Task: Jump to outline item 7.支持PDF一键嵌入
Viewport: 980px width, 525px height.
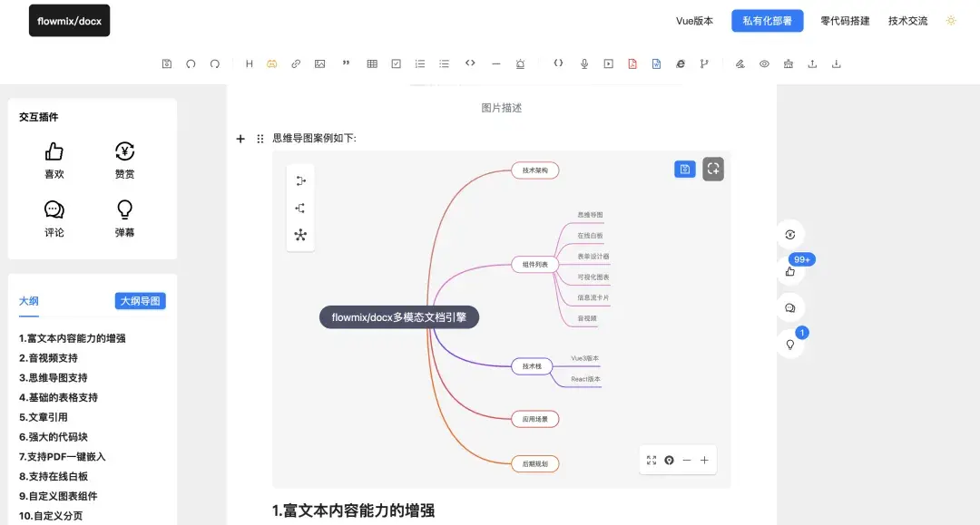Action: (x=63, y=457)
